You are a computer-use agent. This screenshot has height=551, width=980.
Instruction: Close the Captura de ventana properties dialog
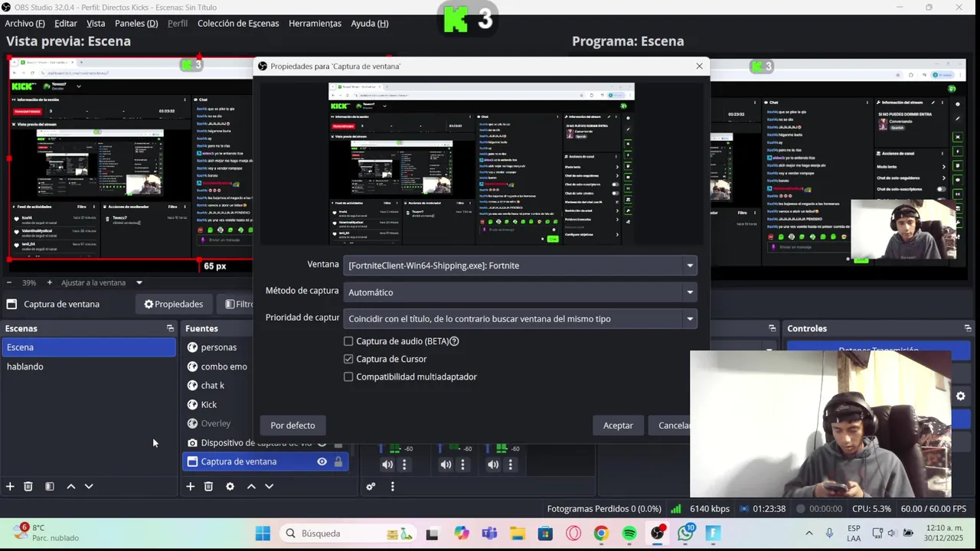(x=699, y=66)
